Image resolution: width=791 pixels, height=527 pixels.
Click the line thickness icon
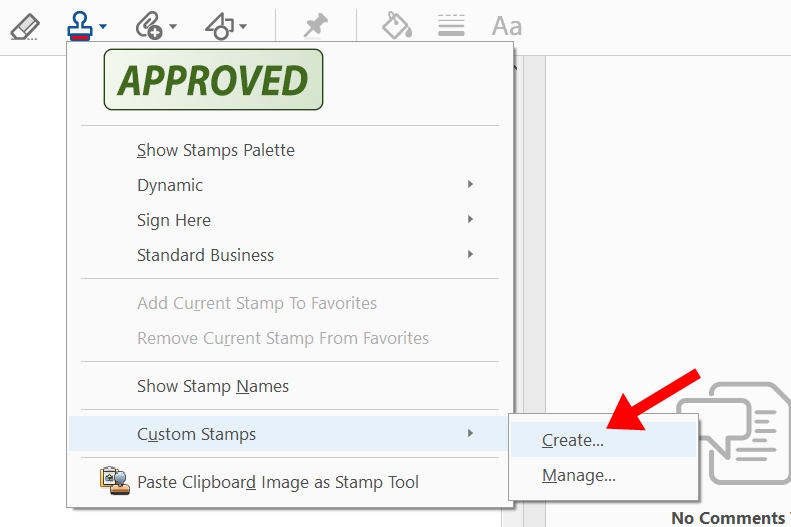click(451, 26)
